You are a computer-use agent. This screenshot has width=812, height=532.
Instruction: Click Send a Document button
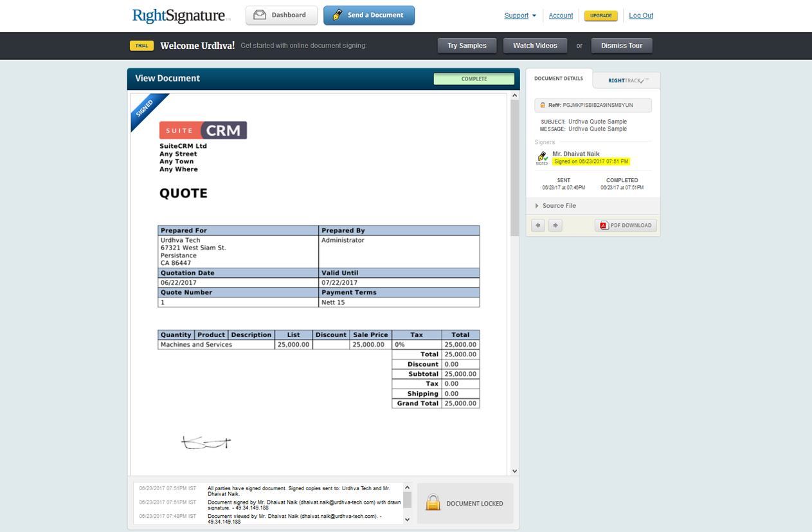(x=369, y=15)
